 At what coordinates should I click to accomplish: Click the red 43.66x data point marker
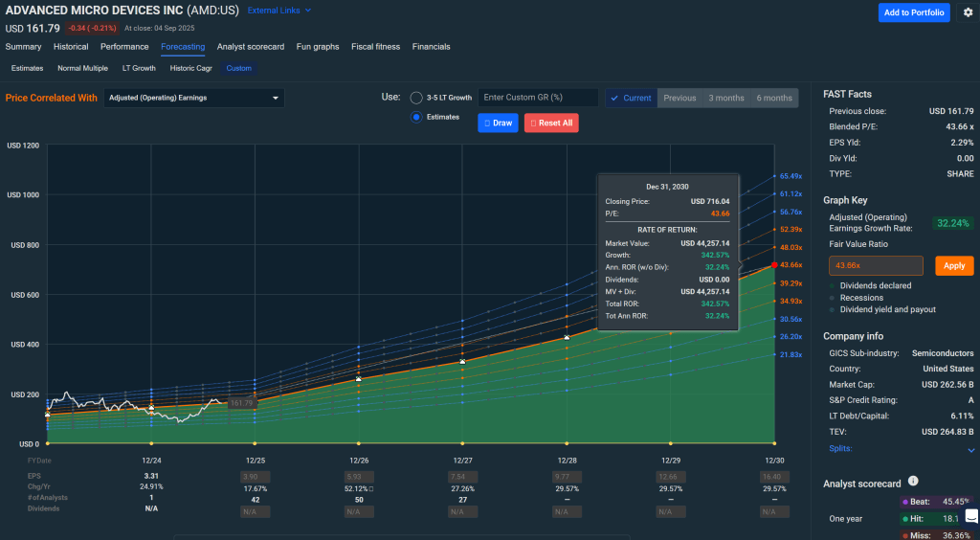point(774,264)
